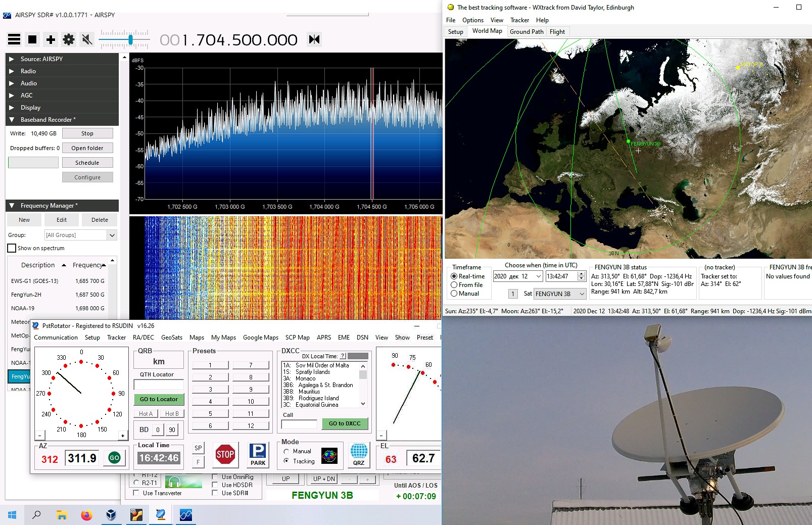The height and width of the screenshot is (525, 812).
Task: Click the DXCC Call input field
Action: pos(299,424)
